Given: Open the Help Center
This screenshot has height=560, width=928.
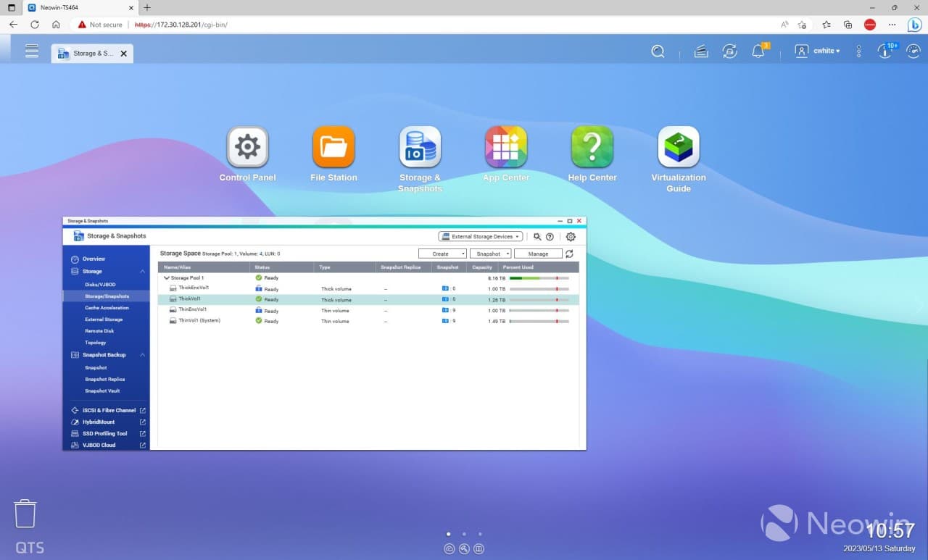Looking at the screenshot, I should coord(592,147).
